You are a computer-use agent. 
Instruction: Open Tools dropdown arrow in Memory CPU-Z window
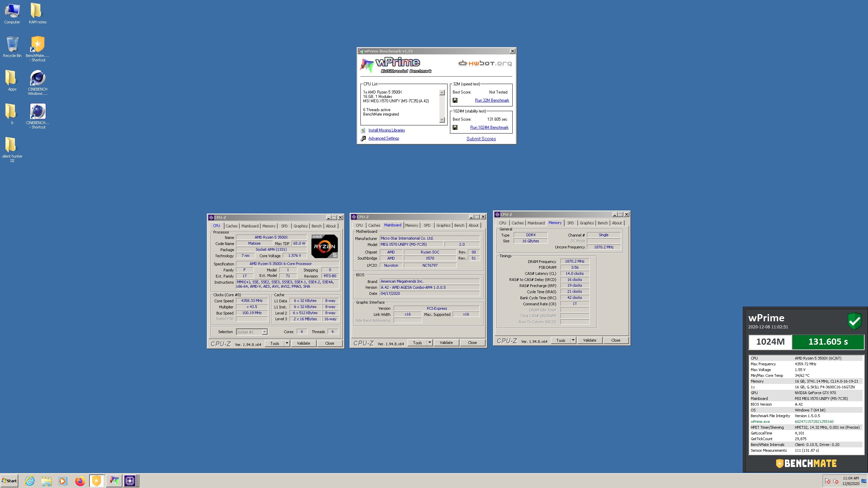pos(573,340)
